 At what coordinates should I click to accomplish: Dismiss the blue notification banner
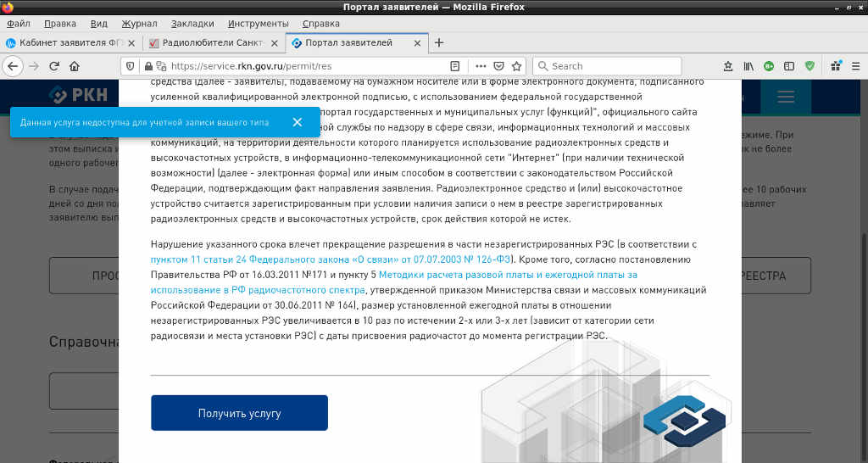click(298, 122)
